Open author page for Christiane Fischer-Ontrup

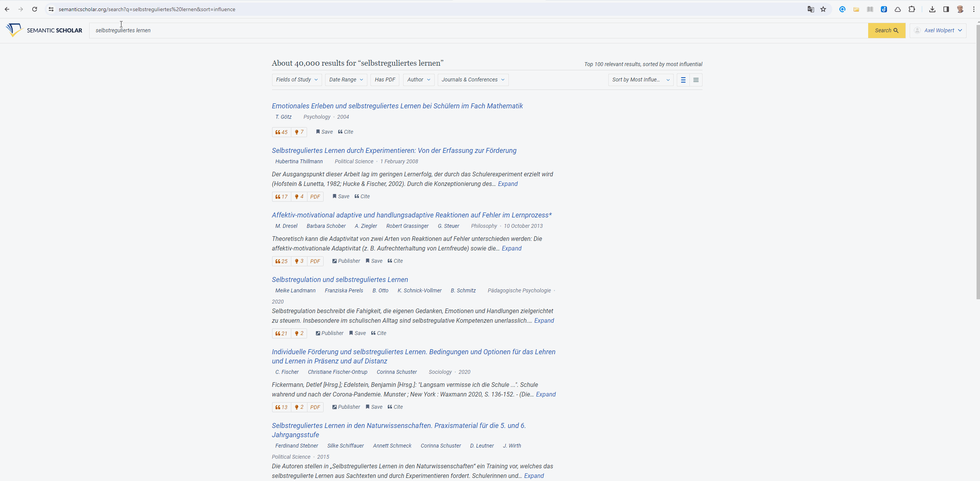[337, 372]
